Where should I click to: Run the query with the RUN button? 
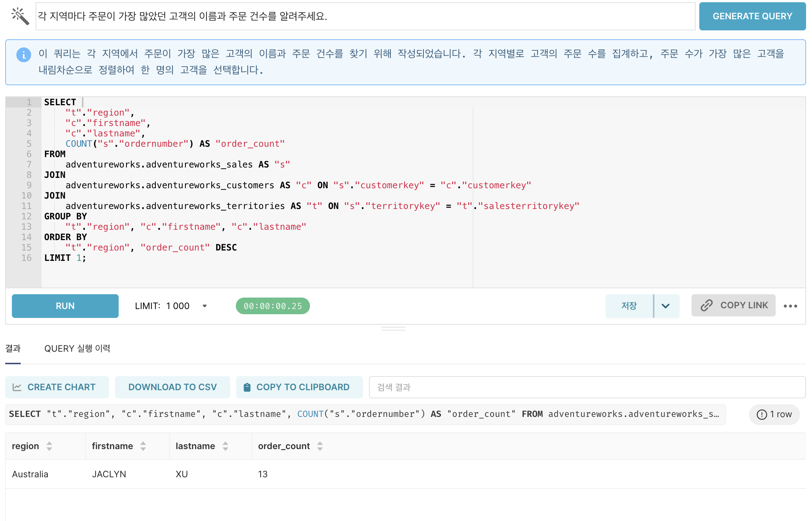coord(65,306)
